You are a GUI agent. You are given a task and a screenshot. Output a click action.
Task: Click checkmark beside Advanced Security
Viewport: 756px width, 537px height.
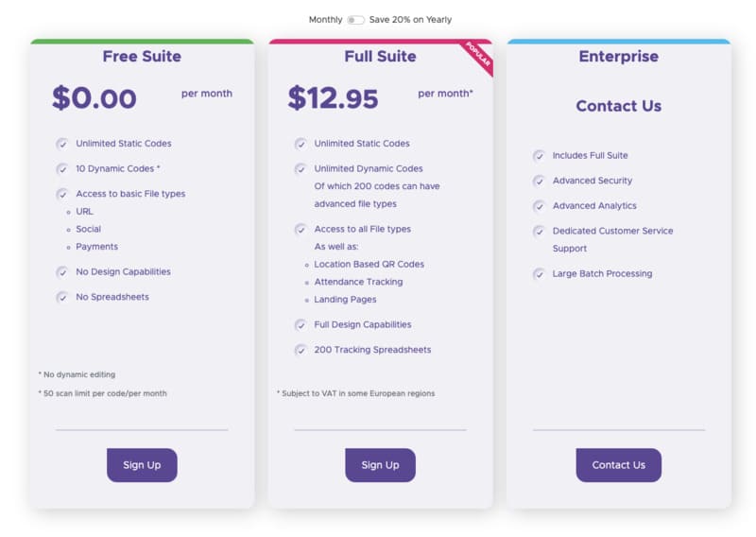click(539, 181)
